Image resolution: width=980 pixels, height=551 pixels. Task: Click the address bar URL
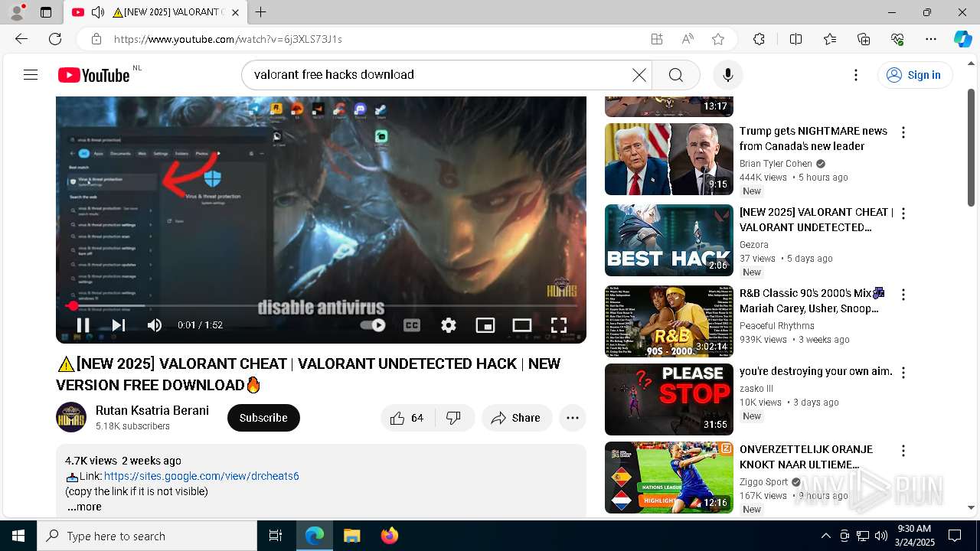228,39
